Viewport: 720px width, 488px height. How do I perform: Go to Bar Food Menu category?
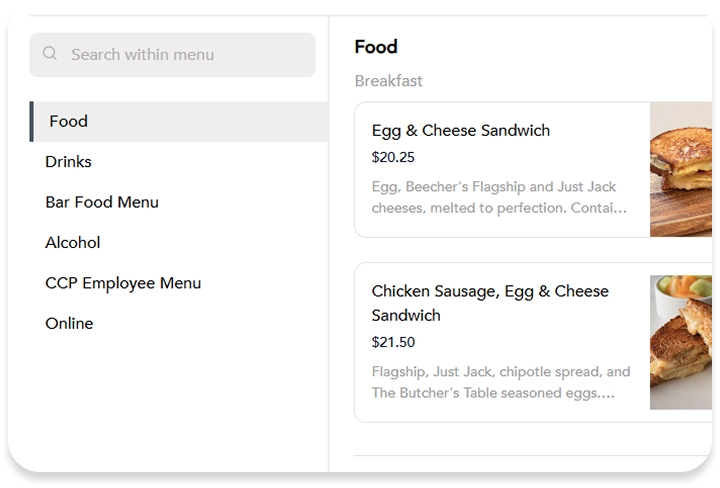click(x=101, y=202)
